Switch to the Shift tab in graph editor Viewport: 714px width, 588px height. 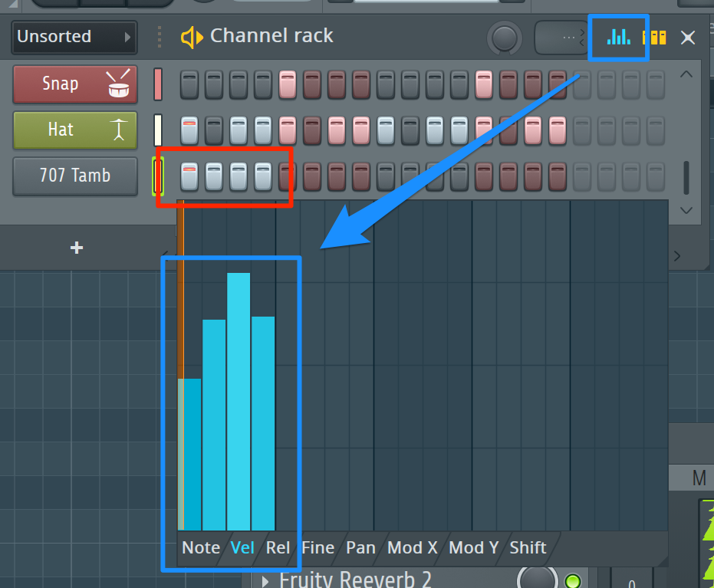[528, 548]
